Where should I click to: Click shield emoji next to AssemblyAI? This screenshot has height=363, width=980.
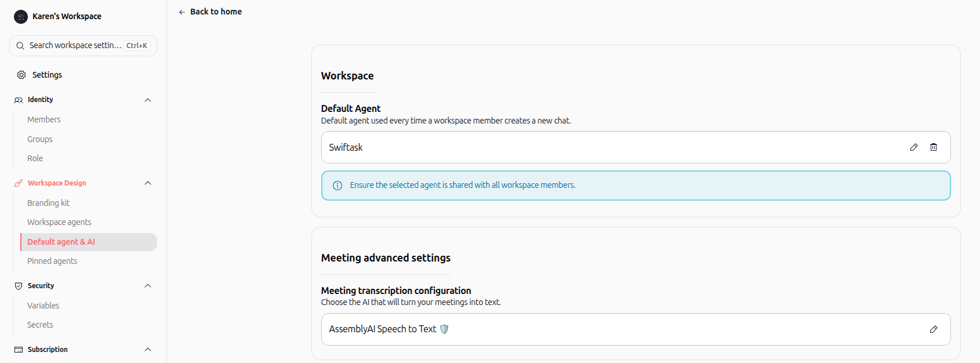coord(444,329)
